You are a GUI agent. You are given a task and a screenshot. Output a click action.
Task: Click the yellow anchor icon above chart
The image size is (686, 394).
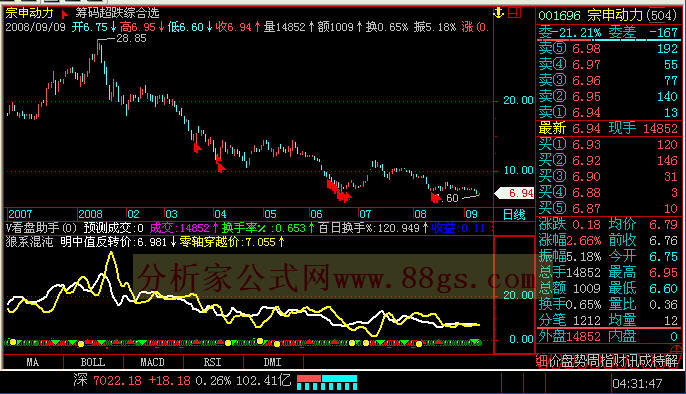[498, 13]
